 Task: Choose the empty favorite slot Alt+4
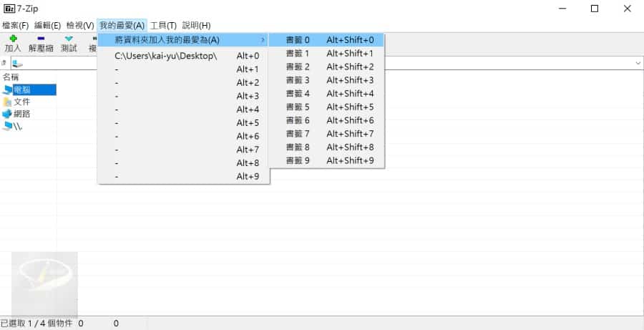[x=184, y=110]
